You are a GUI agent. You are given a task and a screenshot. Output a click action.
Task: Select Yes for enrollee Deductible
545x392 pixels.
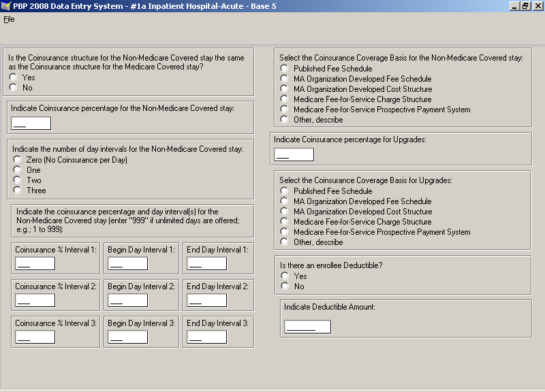point(285,276)
